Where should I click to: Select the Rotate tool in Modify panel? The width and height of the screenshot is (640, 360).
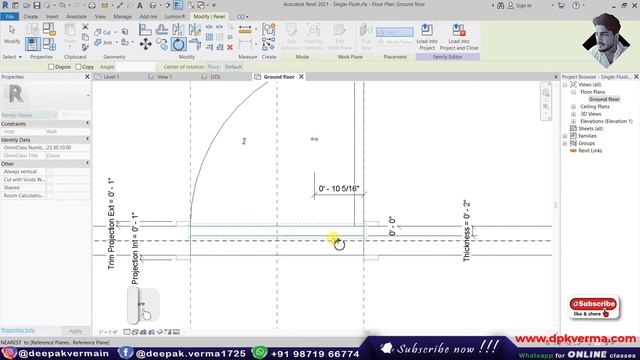[178, 44]
